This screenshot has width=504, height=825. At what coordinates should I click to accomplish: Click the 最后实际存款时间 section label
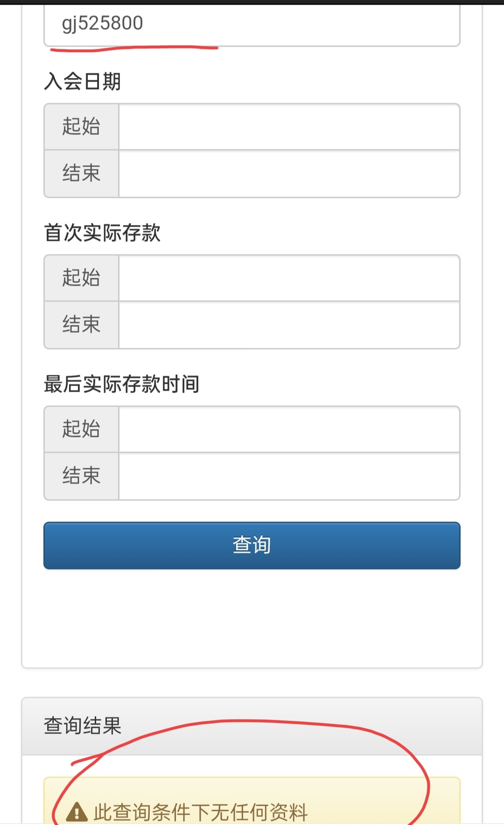(122, 384)
